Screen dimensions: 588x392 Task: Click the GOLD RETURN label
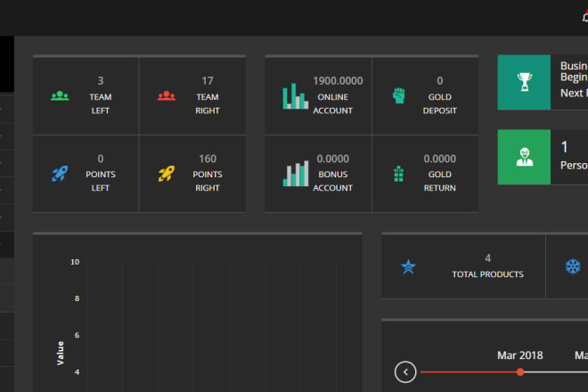click(440, 181)
